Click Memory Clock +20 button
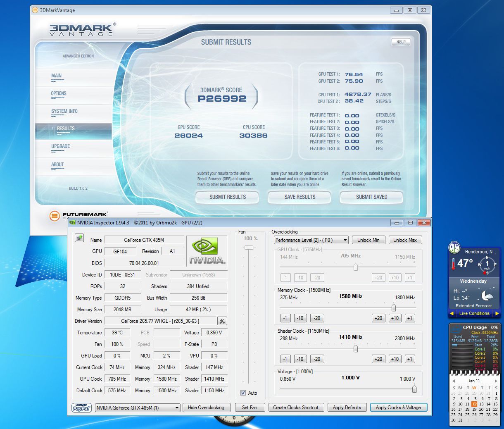The width and height of the screenshot is (504, 429). [x=378, y=318]
